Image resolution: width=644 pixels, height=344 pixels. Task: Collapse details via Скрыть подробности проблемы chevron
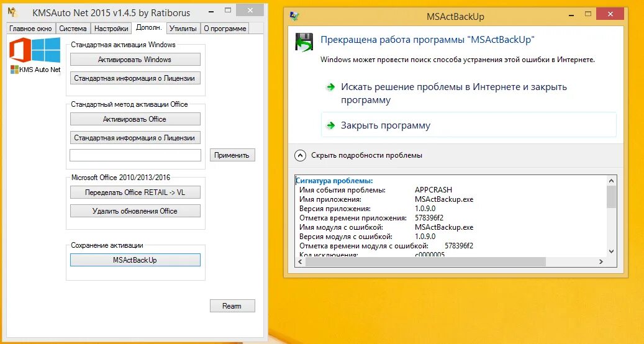(x=300, y=156)
